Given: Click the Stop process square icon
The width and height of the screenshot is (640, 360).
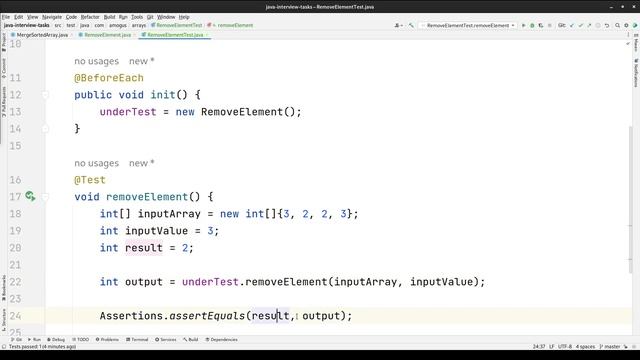Looking at the screenshot, I should click(x=549, y=25).
